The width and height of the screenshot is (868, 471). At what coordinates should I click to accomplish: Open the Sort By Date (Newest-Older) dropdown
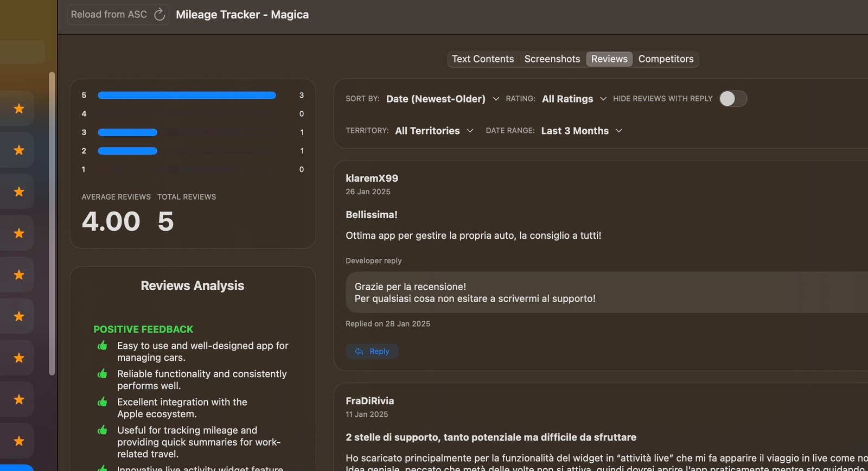443,99
